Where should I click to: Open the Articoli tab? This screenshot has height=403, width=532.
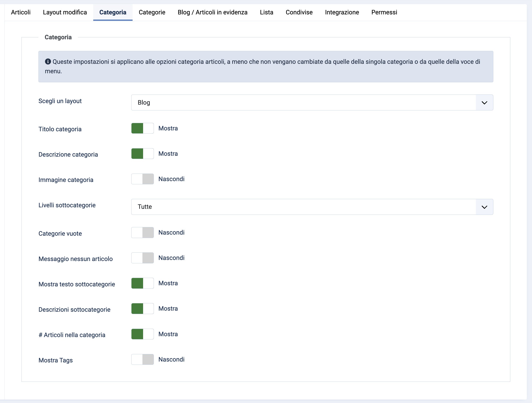(x=21, y=12)
